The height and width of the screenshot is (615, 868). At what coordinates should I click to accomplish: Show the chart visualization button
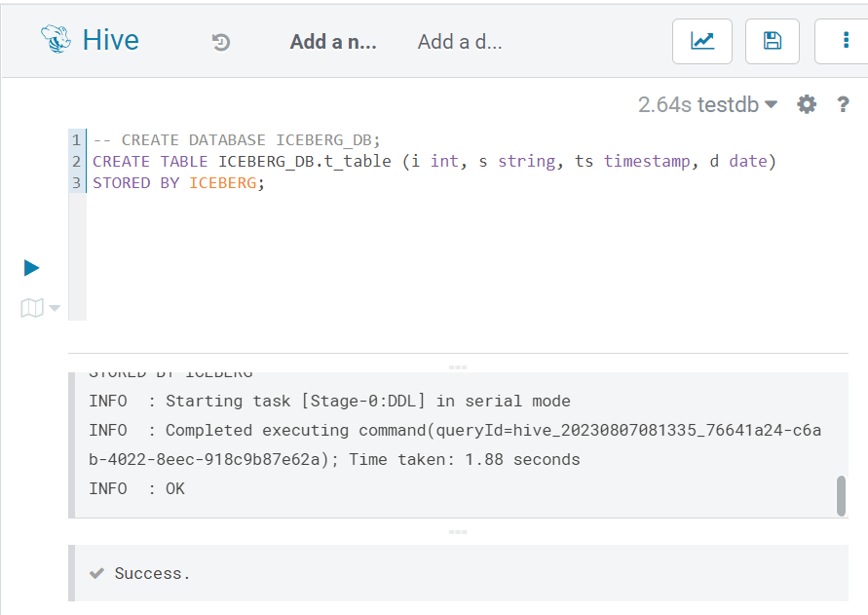click(x=702, y=42)
